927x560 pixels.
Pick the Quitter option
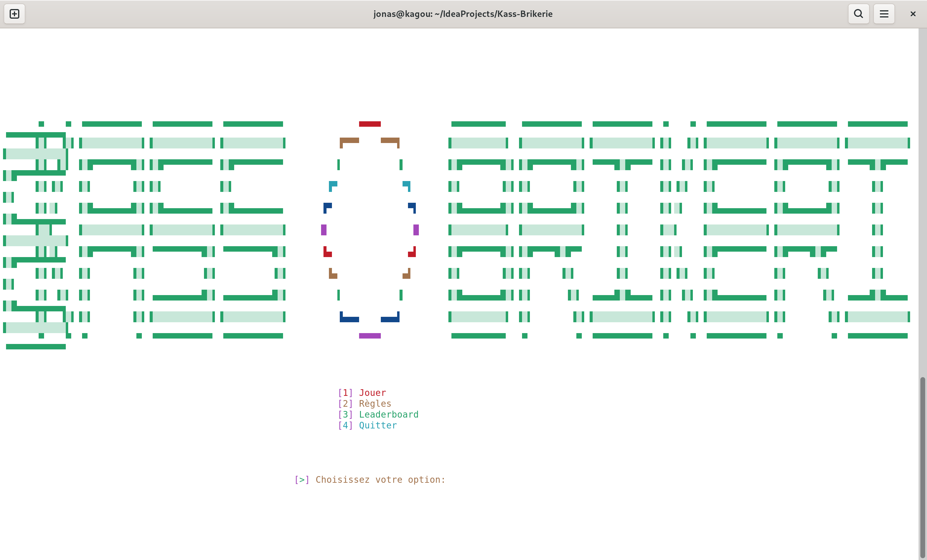coord(378,425)
